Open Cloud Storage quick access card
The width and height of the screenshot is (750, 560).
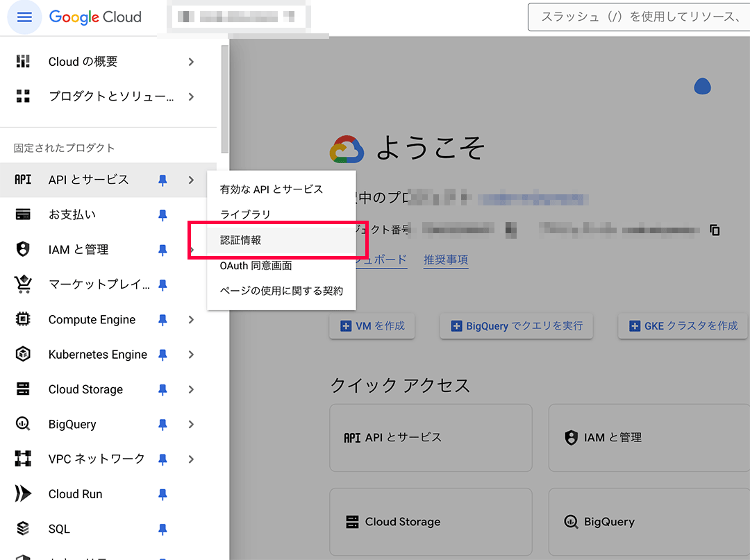point(431,522)
